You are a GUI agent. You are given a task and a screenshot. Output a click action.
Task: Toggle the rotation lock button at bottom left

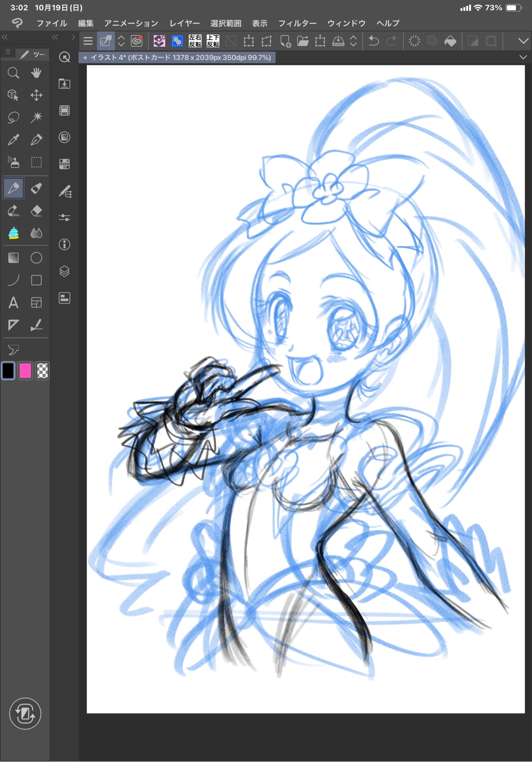click(25, 713)
